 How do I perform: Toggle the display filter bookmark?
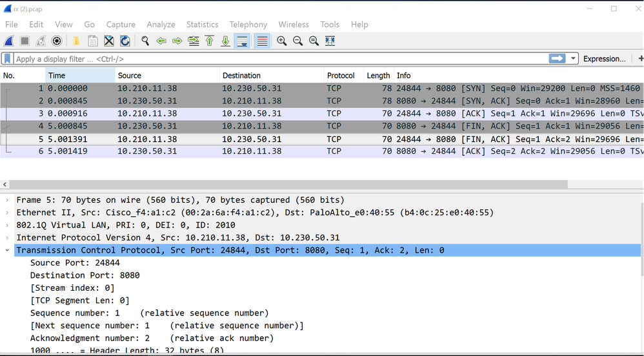pyautogui.click(x=7, y=59)
